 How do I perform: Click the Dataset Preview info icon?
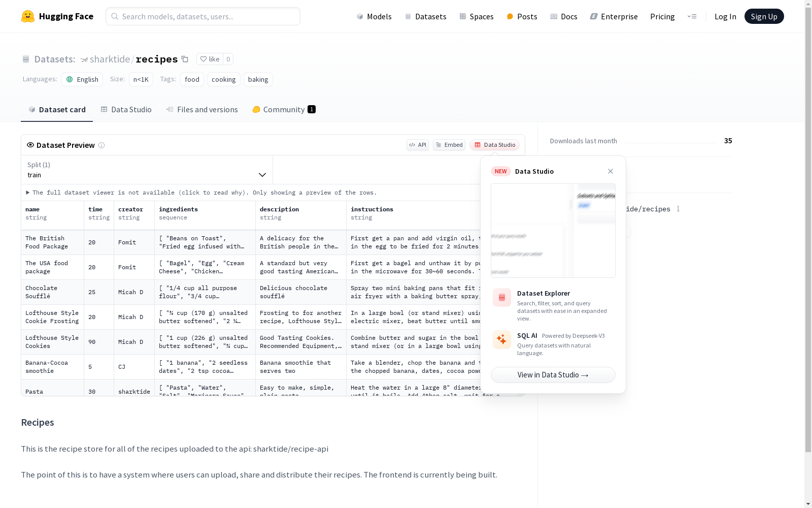point(101,145)
